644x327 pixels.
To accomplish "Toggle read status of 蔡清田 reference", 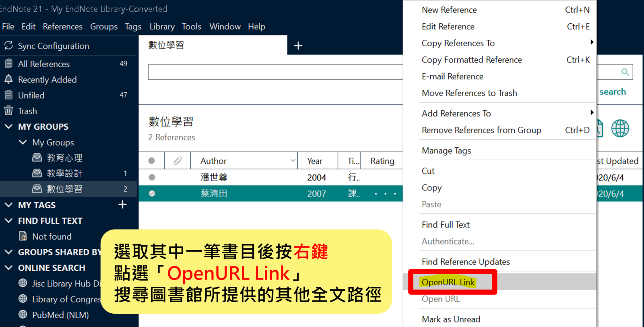I will click(152, 194).
